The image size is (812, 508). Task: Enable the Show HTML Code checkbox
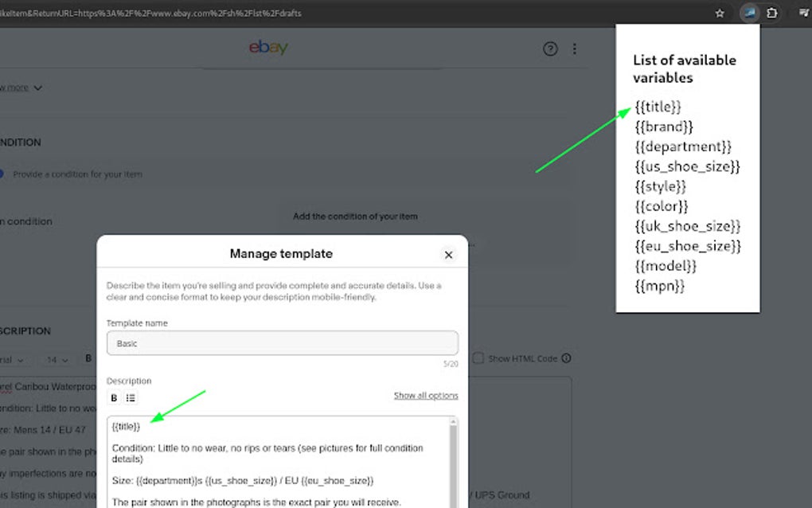pyautogui.click(x=478, y=358)
